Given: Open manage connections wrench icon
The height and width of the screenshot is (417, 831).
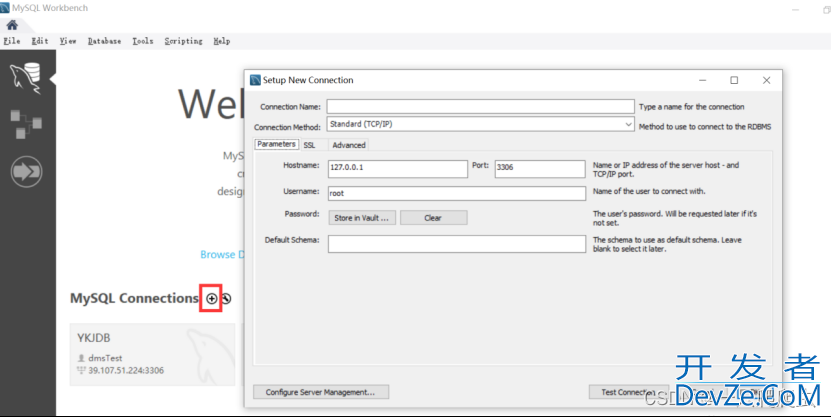Looking at the screenshot, I should [x=226, y=299].
